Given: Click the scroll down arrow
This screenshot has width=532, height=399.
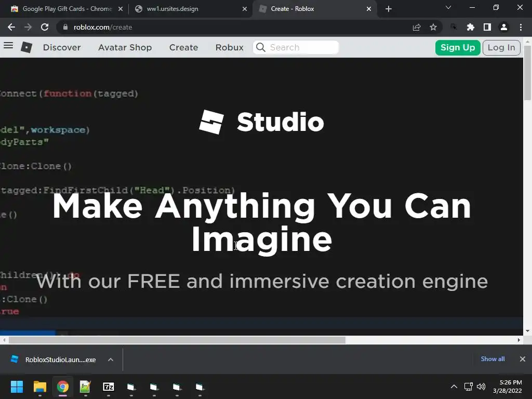Looking at the screenshot, I should (527, 331).
